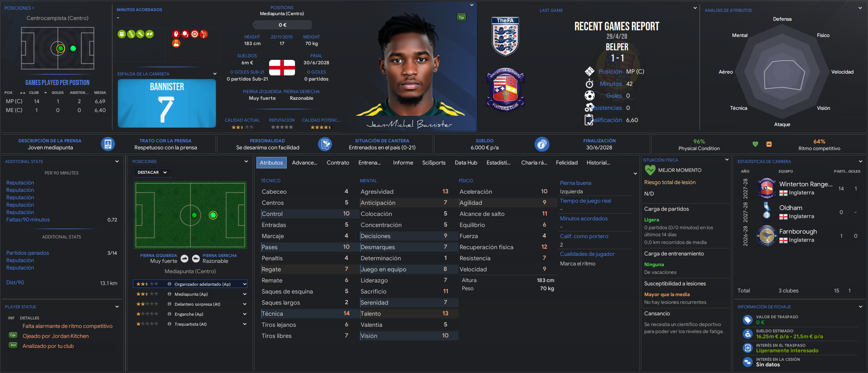868x373 pixels.
Task: Click the red target weakness icon
Action: click(x=195, y=34)
